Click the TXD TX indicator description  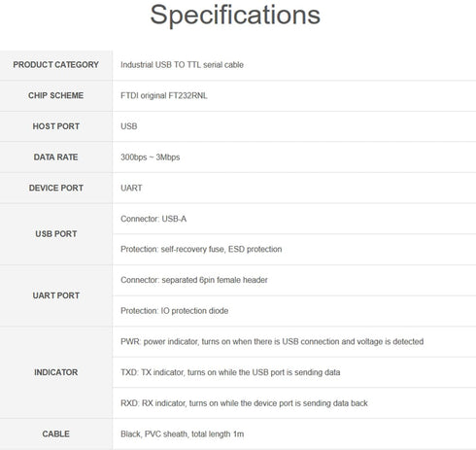pyautogui.click(x=230, y=372)
